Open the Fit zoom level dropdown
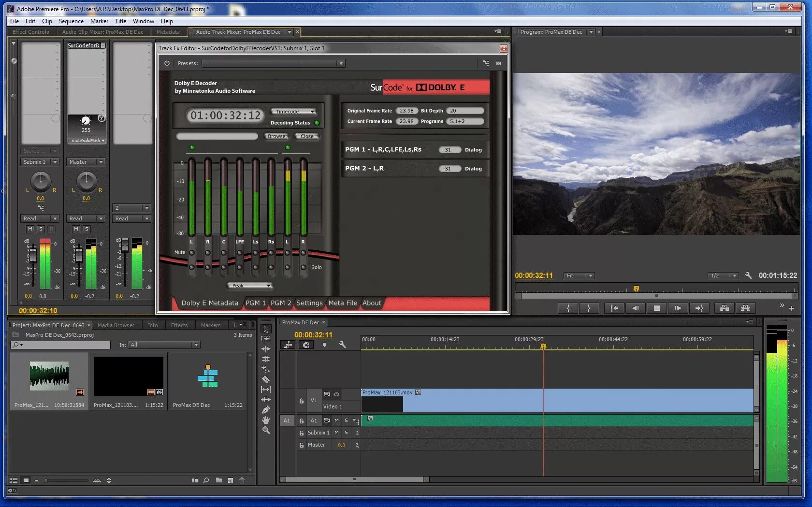This screenshot has width=812, height=507. [579, 275]
